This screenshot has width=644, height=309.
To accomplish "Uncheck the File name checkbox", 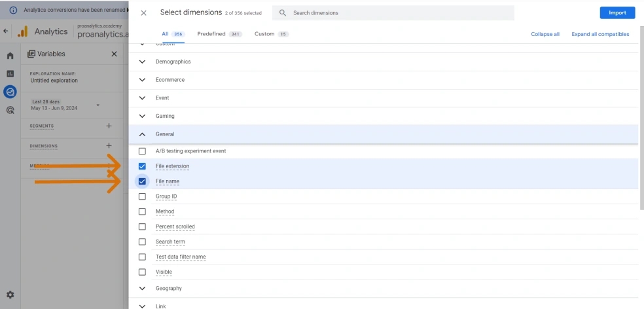I will [x=142, y=181].
